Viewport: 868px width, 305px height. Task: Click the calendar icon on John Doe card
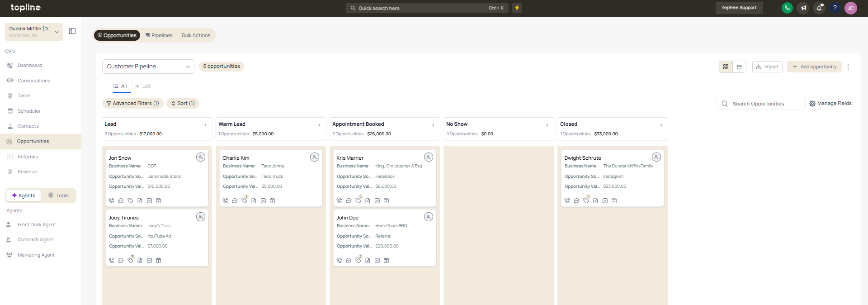(386, 260)
